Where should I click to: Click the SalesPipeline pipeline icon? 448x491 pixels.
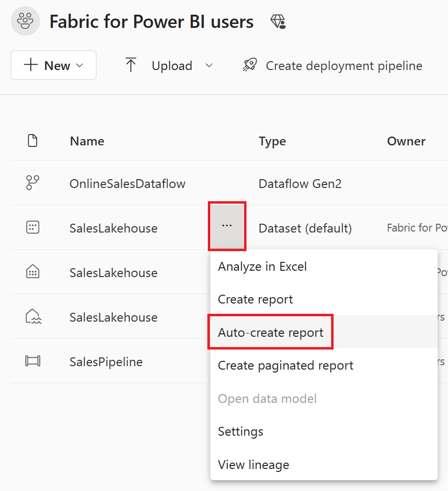(33, 361)
